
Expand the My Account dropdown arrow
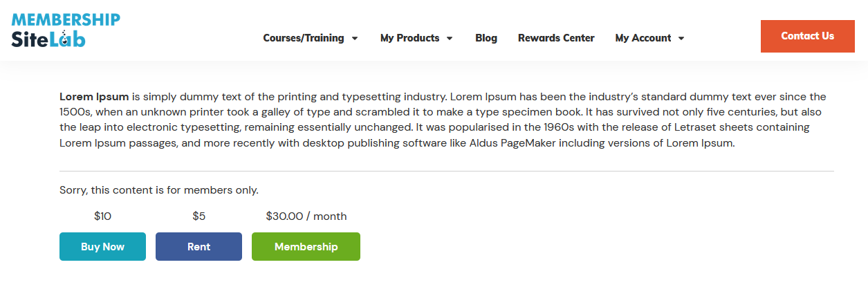click(x=681, y=39)
